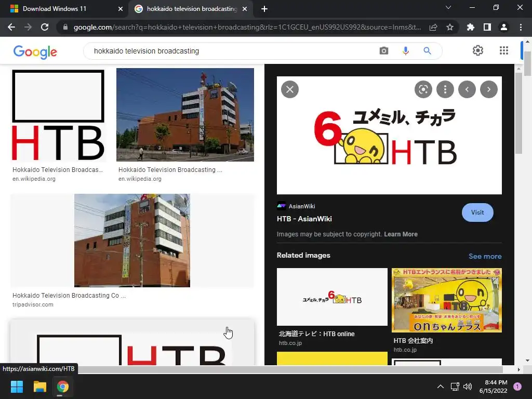Screen dimensions: 532x399
Task: Open the volume tray icon
Action: 468,387
